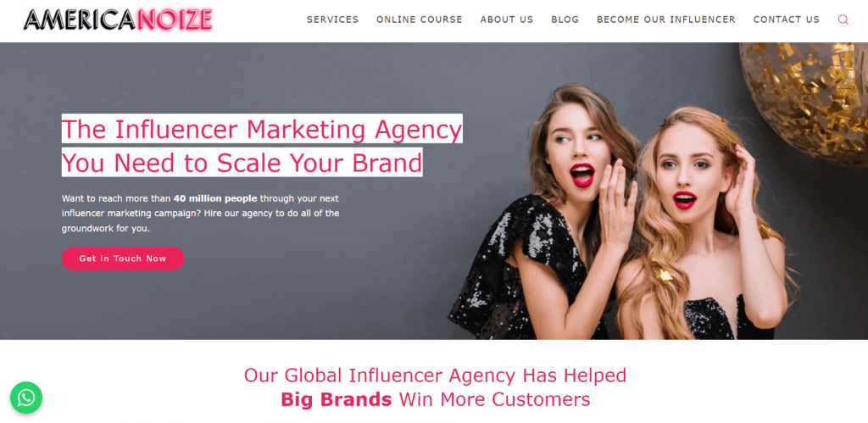Open the search magnifier icon in header
Viewport: 868px width, 423px height.
tap(843, 20)
